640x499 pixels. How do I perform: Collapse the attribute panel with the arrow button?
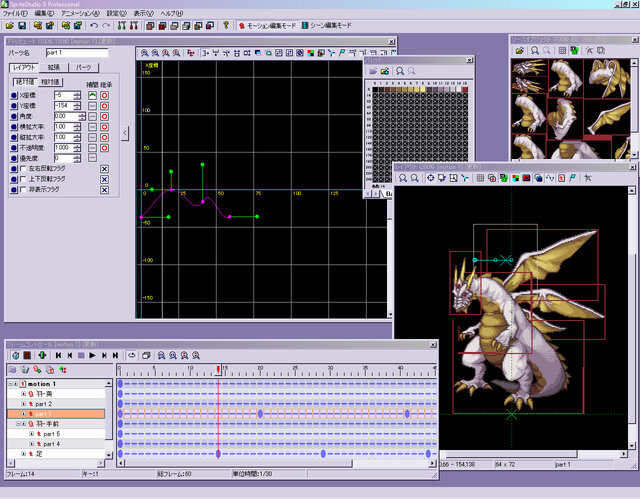pos(125,131)
